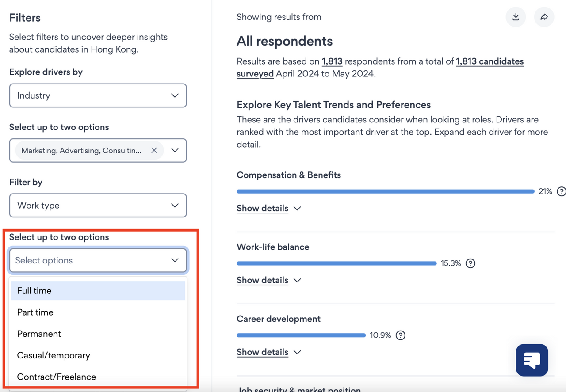The image size is (566, 392).
Task: Show details for Work-life balance
Action: tap(268, 280)
